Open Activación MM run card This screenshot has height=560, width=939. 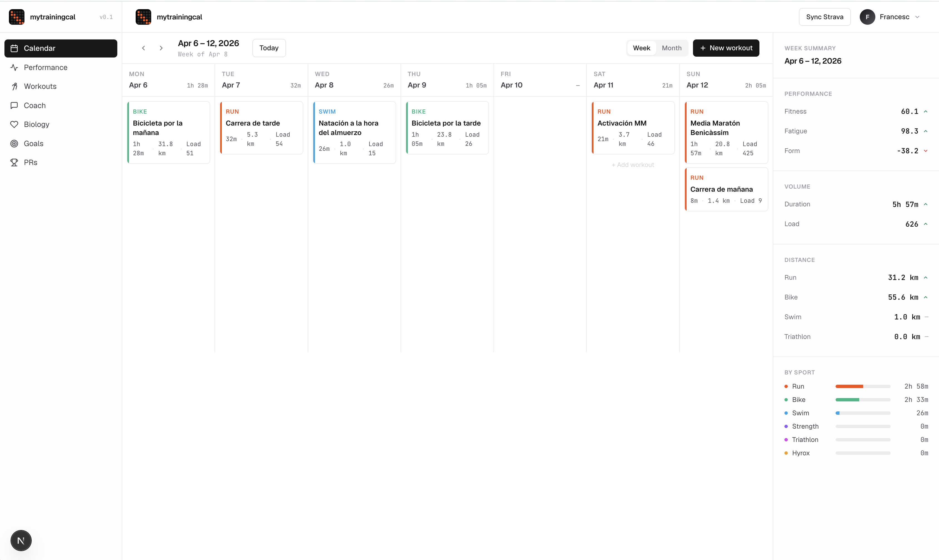click(x=633, y=127)
